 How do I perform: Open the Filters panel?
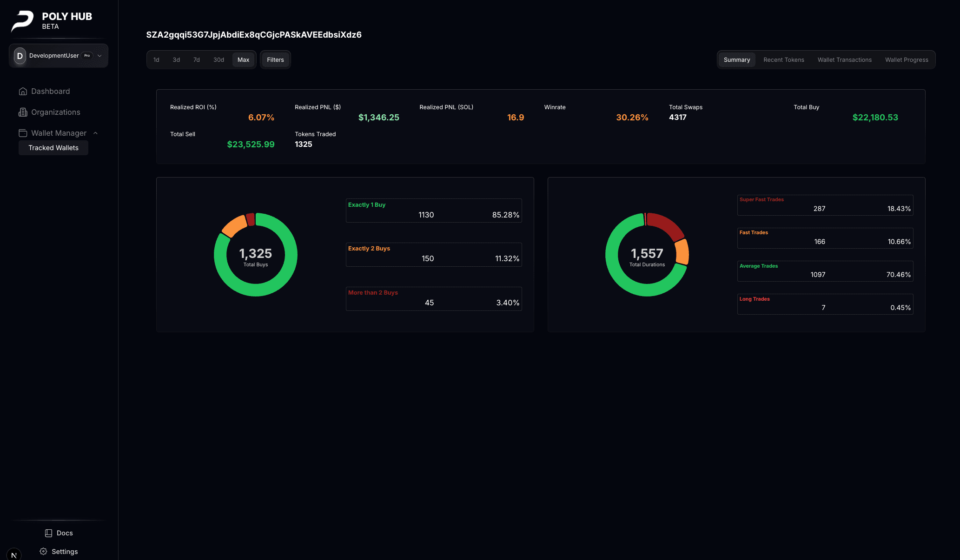click(275, 59)
